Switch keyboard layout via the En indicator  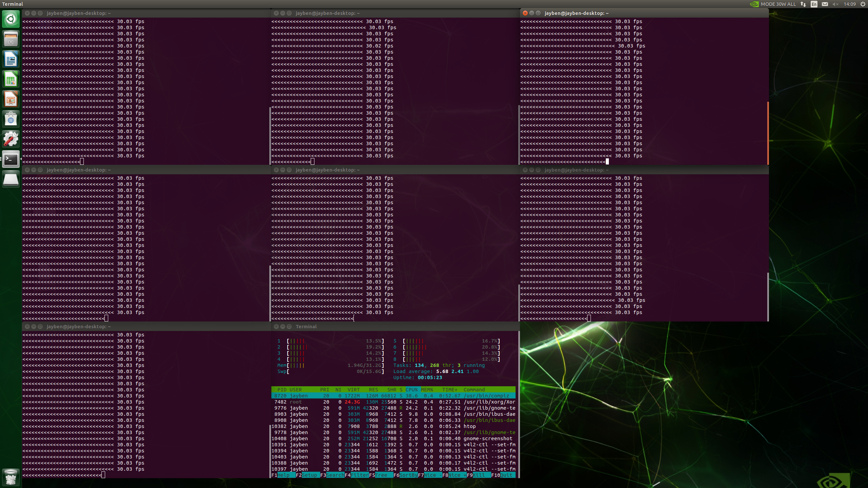814,4
